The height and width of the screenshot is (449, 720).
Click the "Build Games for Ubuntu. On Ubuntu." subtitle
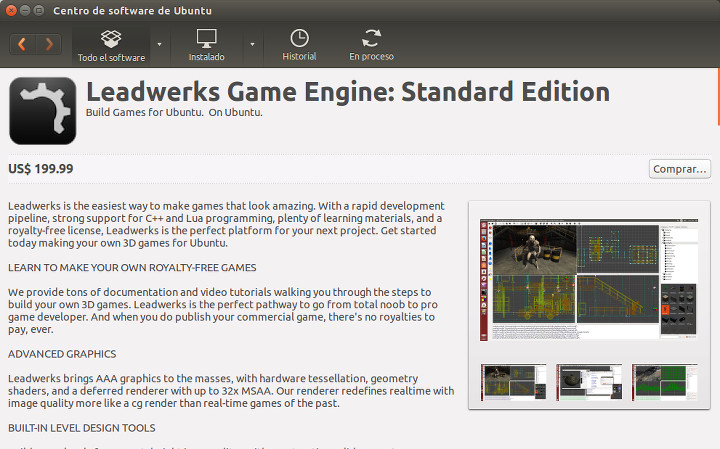point(174,112)
